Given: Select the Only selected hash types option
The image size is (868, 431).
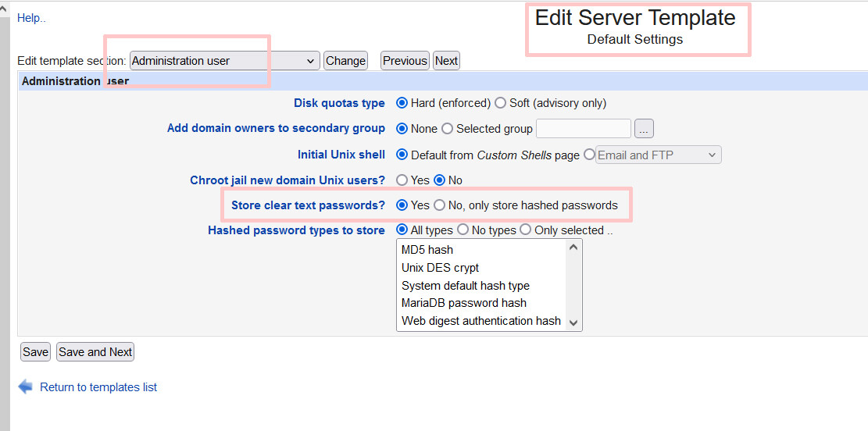Looking at the screenshot, I should coord(525,230).
